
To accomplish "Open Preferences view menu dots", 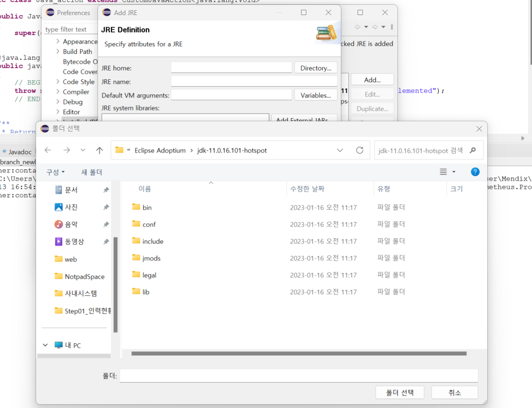I will click(392, 27).
